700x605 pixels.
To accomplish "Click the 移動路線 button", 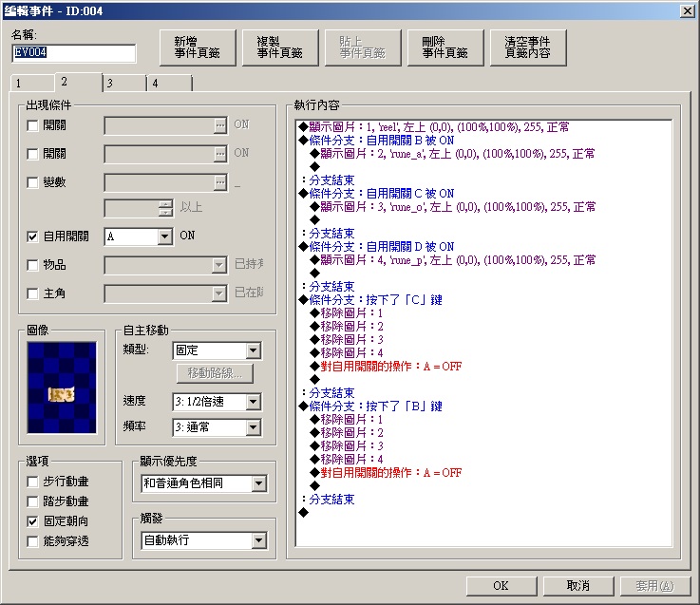I will pyautogui.click(x=215, y=373).
